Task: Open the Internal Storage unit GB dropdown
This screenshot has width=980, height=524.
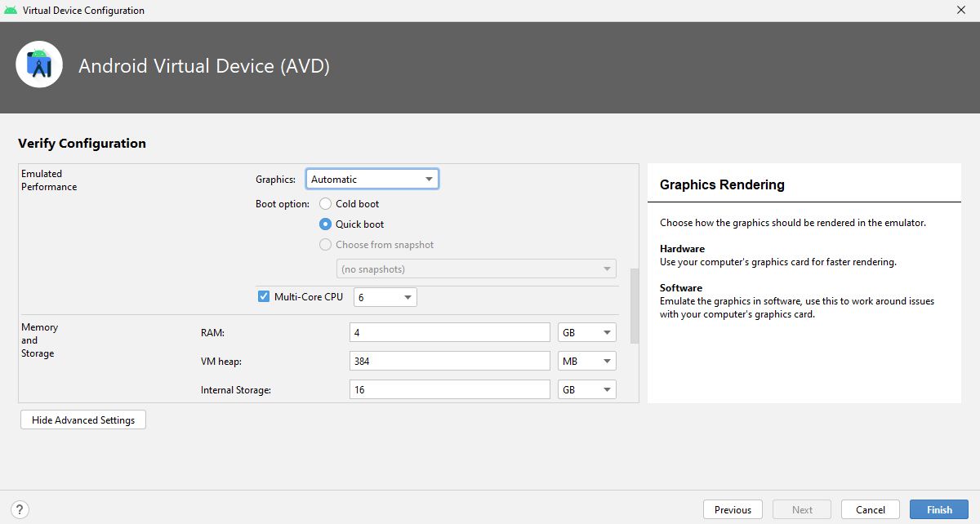Action: click(587, 389)
